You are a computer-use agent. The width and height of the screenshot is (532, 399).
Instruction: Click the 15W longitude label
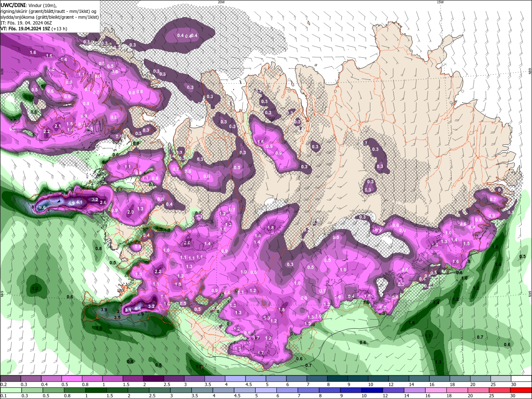click(440, 2)
